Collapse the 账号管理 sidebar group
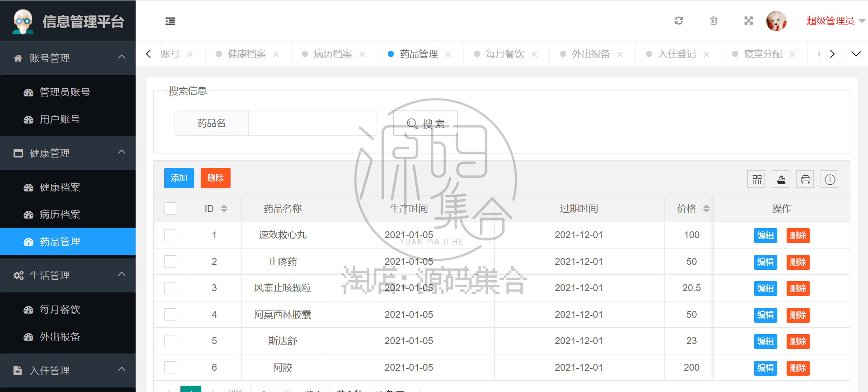 68,58
